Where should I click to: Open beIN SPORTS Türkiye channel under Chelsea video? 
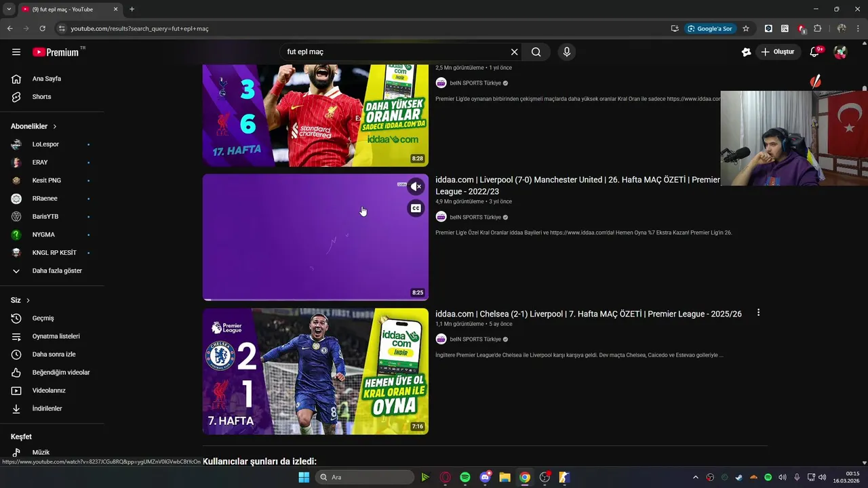click(475, 340)
